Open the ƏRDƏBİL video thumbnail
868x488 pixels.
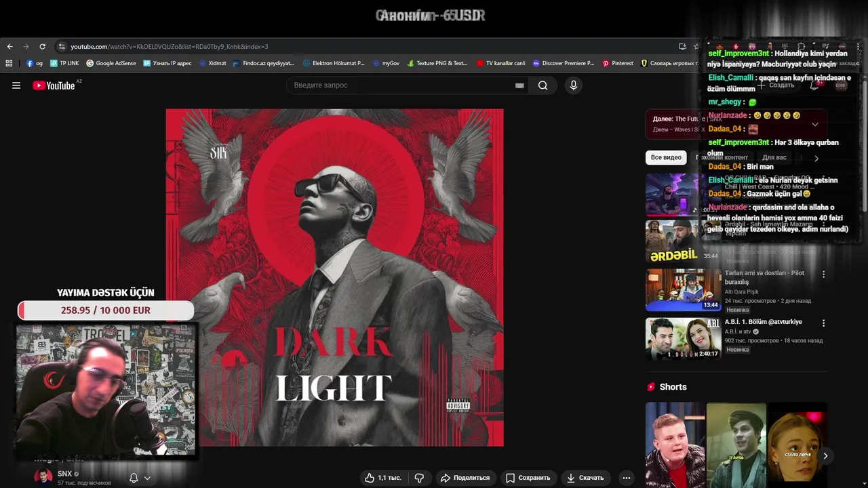coord(683,241)
